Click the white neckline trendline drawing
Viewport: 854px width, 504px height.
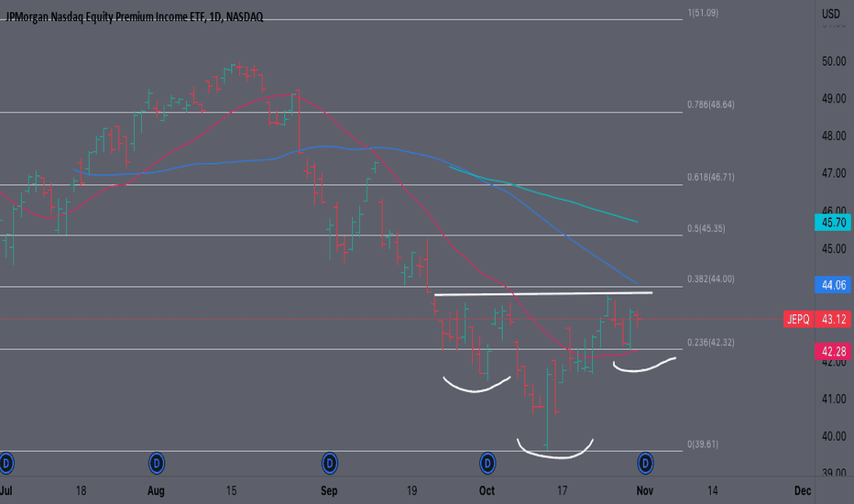click(x=543, y=294)
